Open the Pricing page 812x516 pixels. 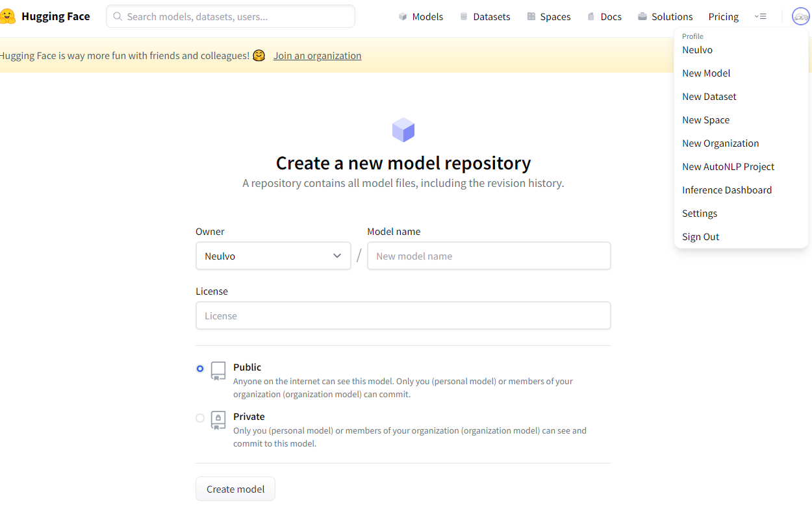[724, 16]
